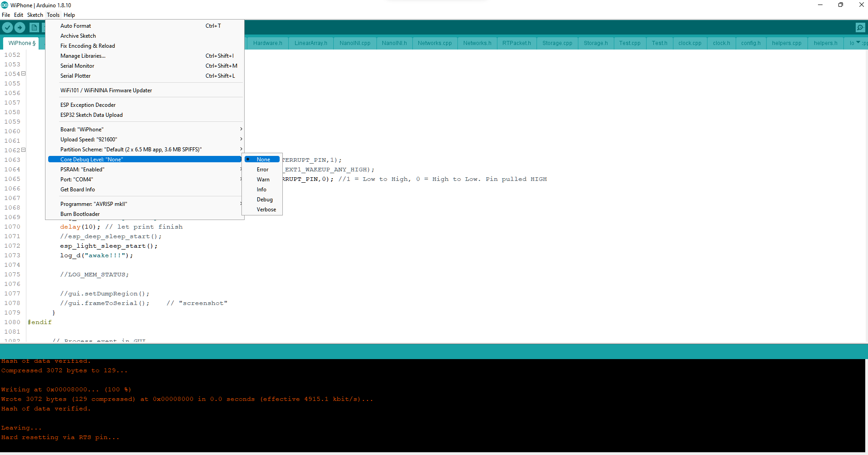
Task: Open the tab list dropdown arrow
Action: (858, 43)
